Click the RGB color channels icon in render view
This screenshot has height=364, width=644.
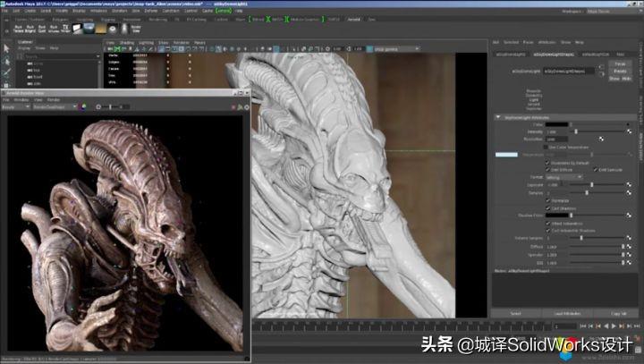coord(84,106)
